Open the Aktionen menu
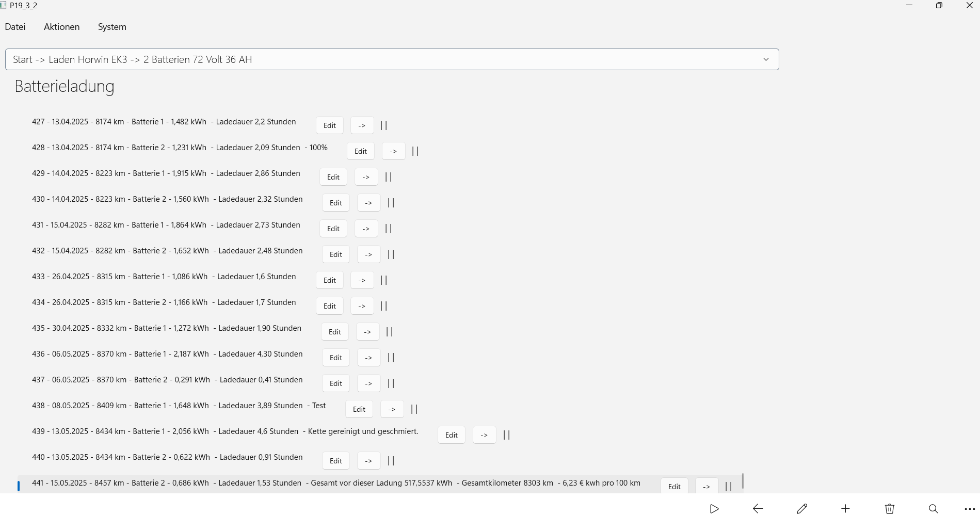Image resolution: width=980 pixels, height=515 pixels. [x=61, y=27]
